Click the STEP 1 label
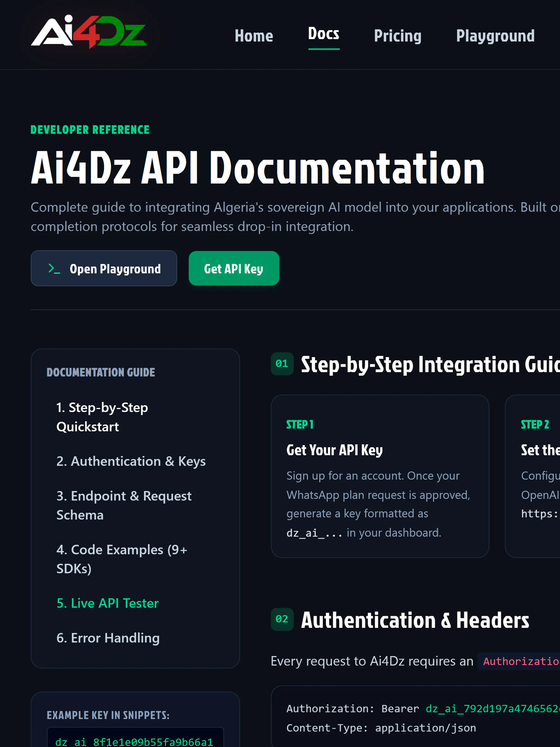560x747 pixels. [x=300, y=425]
